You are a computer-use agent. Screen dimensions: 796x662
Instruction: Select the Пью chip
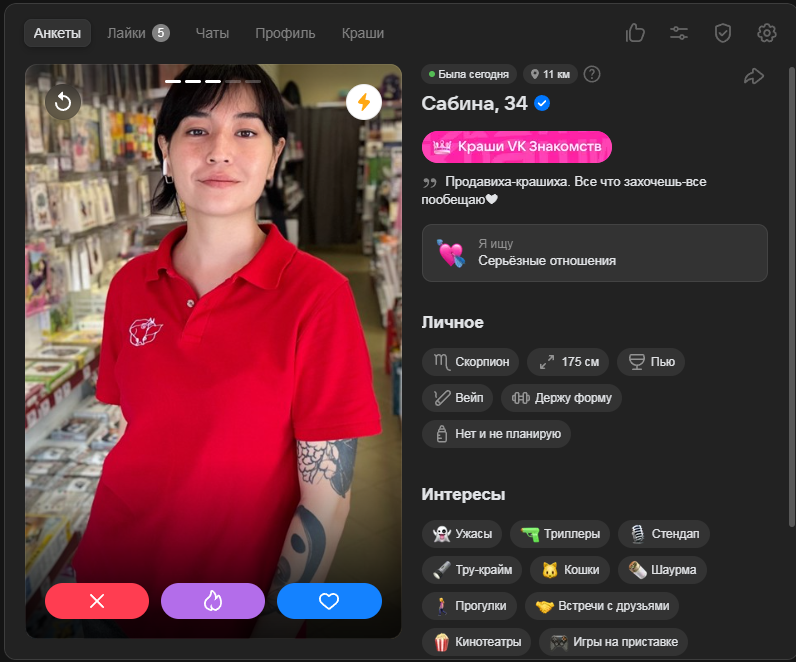(651, 362)
